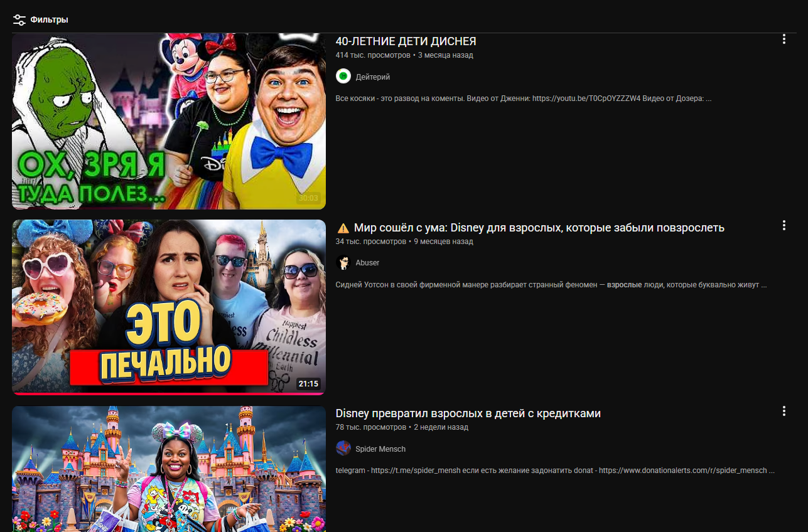The width and height of the screenshot is (808, 532).
Task: Click the 21:15 duration badge
Action: [308, 383]
